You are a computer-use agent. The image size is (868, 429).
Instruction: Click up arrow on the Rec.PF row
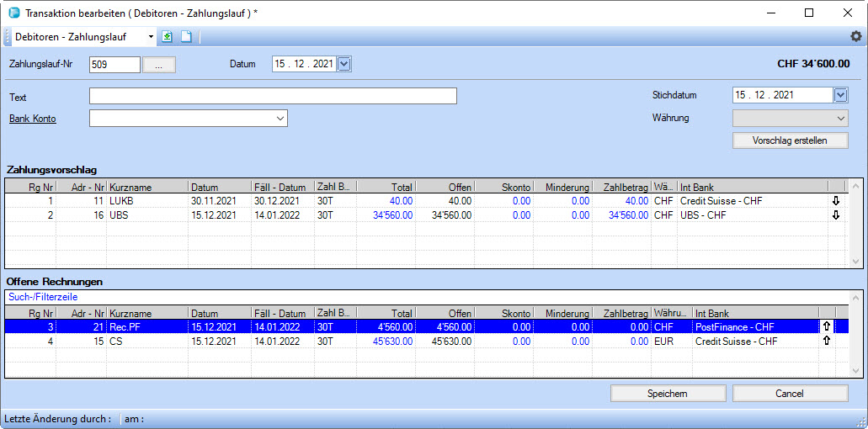(x=826, y=326)
